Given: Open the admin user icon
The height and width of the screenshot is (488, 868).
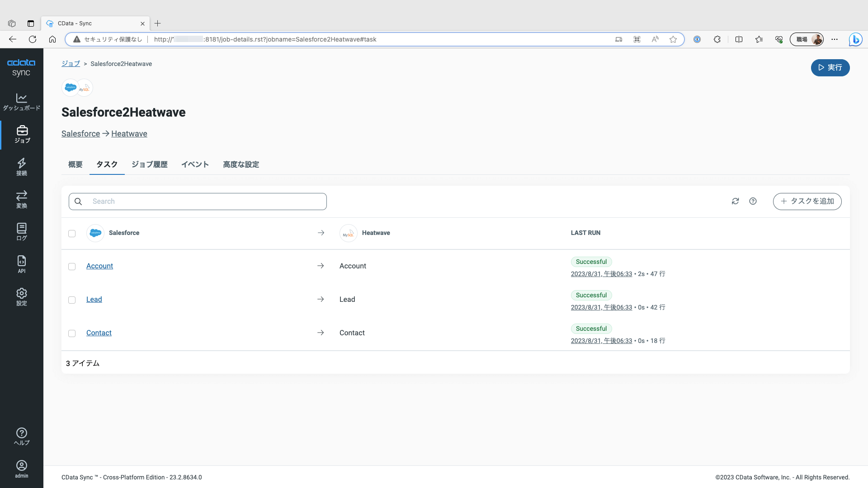Looking at the screenshot, I should [x=21, y=469].
